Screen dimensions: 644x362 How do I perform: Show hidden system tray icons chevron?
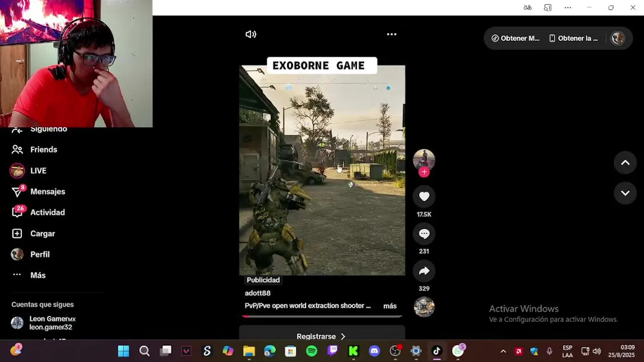(503, 351)
